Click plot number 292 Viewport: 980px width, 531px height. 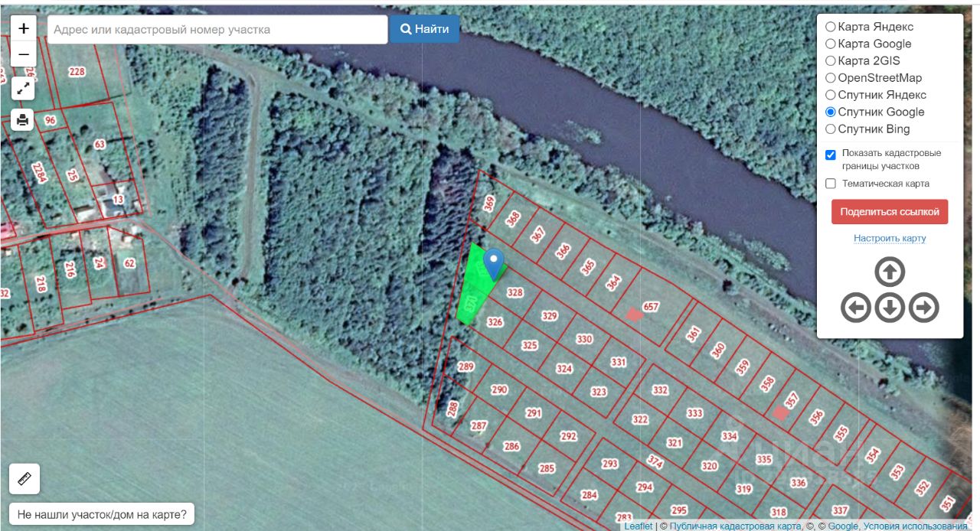click(568, 436)
